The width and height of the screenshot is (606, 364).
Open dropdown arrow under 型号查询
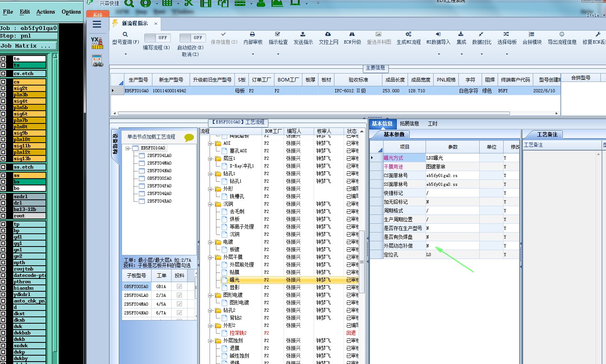coord(125,54)
